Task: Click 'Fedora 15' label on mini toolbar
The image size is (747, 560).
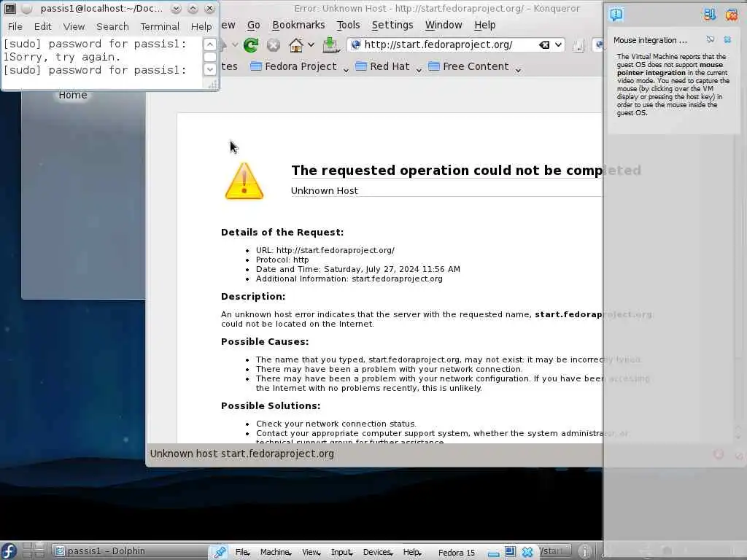Action: tap(457, 553)
